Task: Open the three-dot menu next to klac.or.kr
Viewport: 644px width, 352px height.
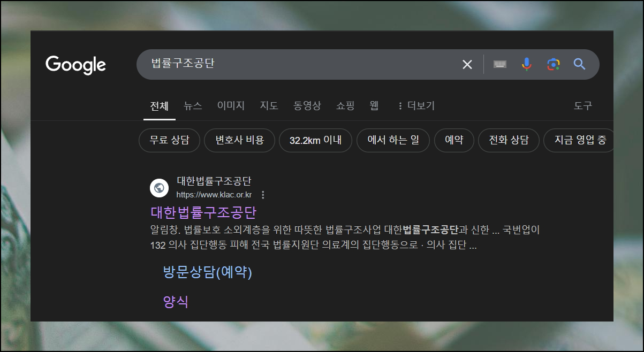Action: click(263, 195)
